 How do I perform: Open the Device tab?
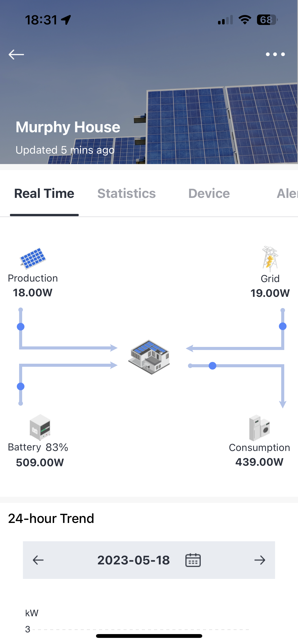pyautogui.click(x=209, y=193)
